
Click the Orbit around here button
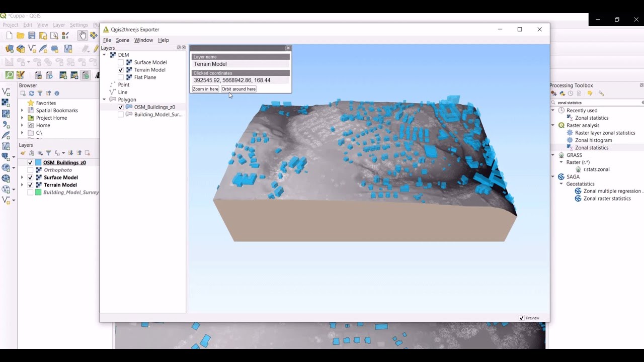tap(238, 89)
